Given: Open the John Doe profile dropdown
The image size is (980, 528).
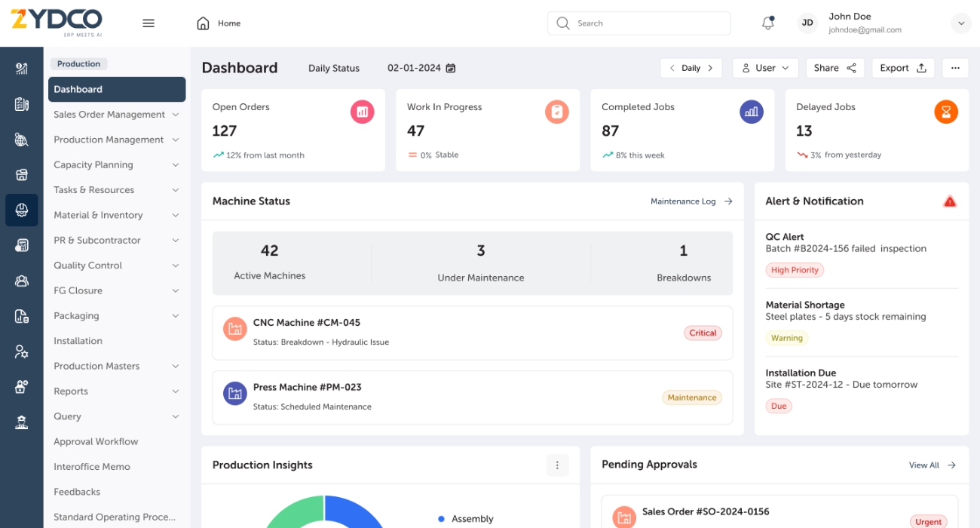Looking at the screenshot, I should [x=961, y=23].
